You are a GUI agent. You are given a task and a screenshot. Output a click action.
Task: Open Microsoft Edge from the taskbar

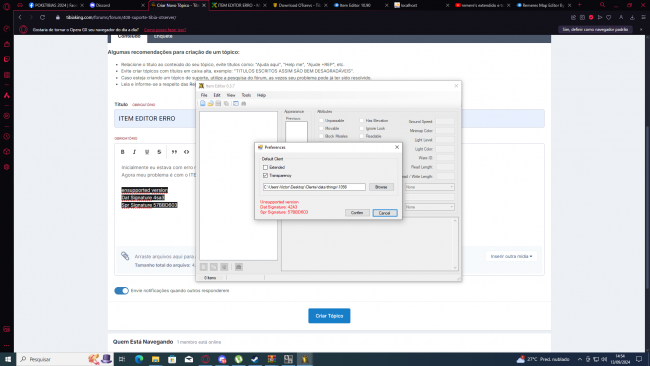pos(139,359)
